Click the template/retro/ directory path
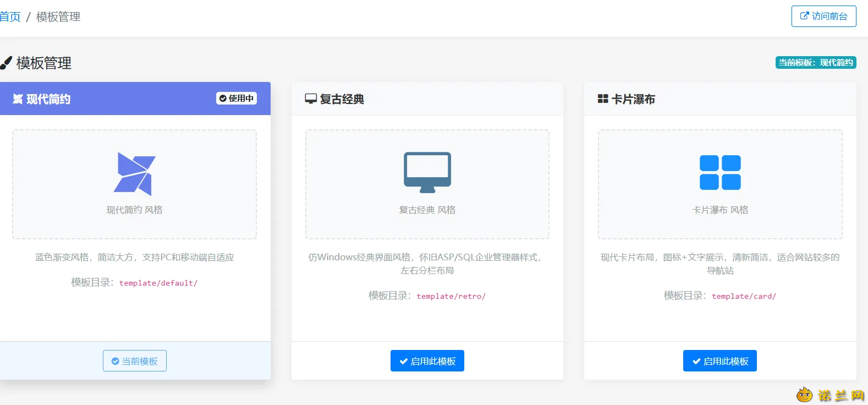This screenshot has height=405, width=868. pyautogui.click(x=451, y=296)
